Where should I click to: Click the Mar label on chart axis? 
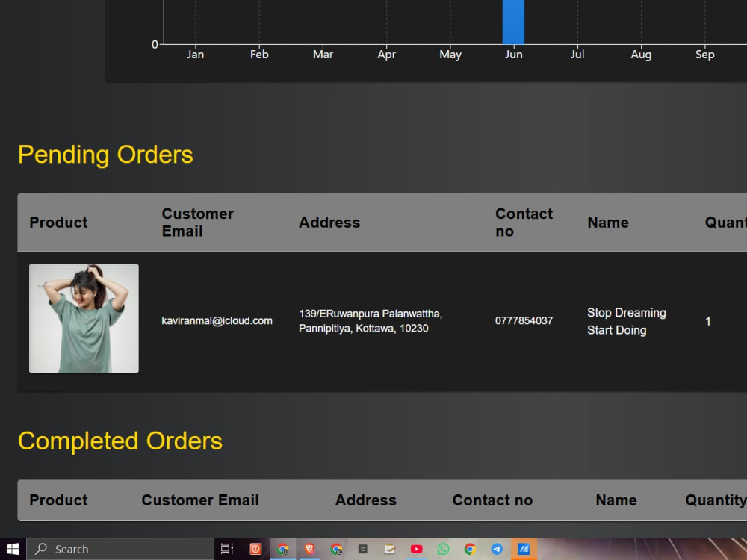[323, 55]
